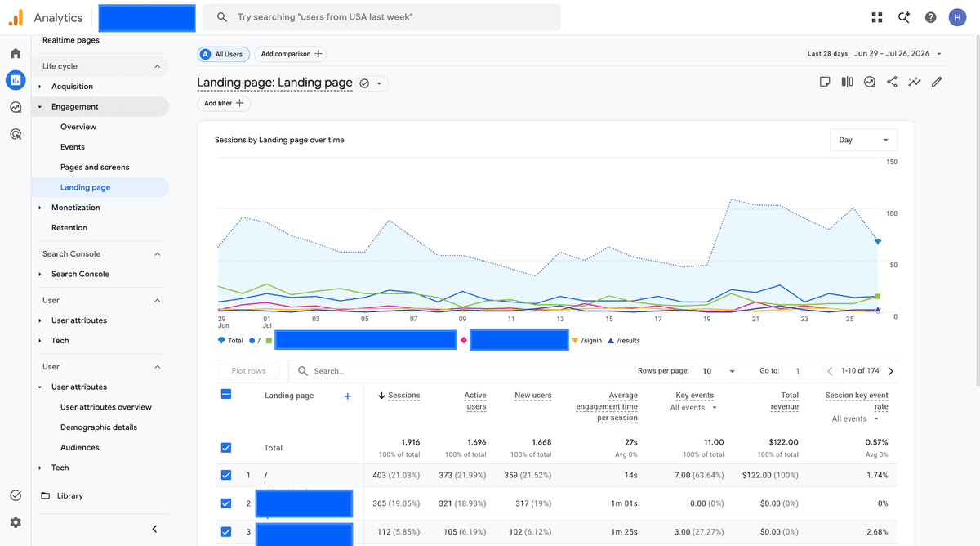Open the annotations note icon
This screenshot has width=980, height=546.
coord(825,82)
